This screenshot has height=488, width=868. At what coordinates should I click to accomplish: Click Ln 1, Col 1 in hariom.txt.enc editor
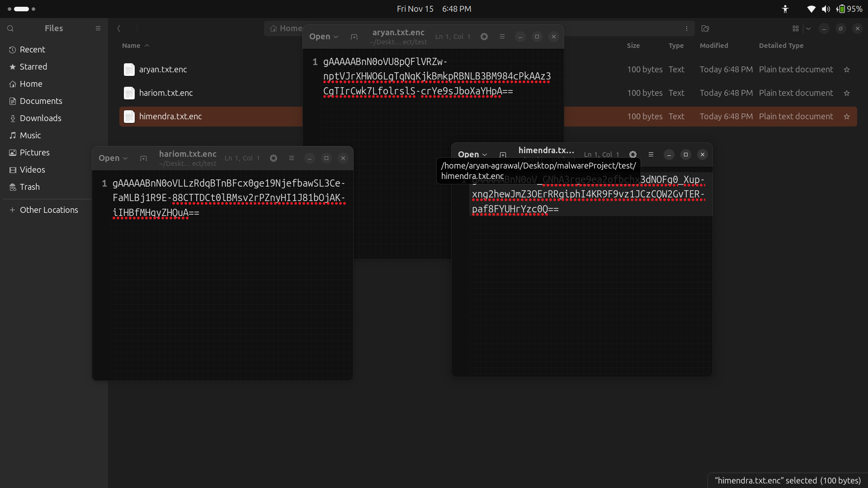pyautogui.click(x=242, y=159)
